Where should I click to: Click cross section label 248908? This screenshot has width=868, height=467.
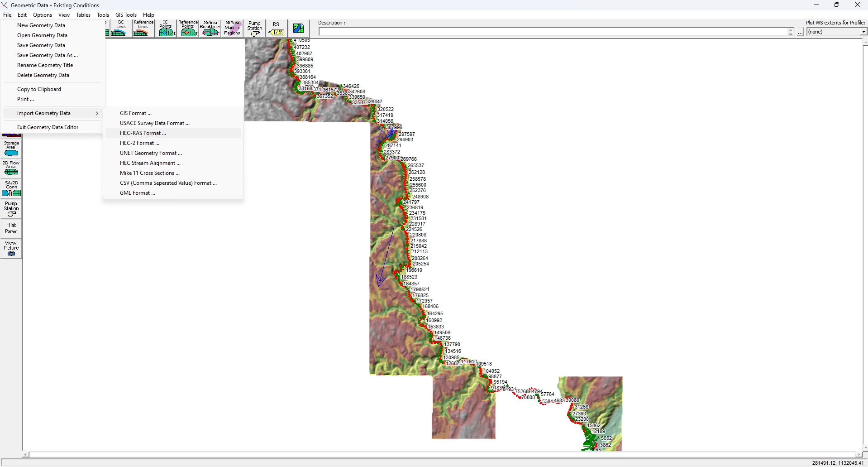pos(420,197)
